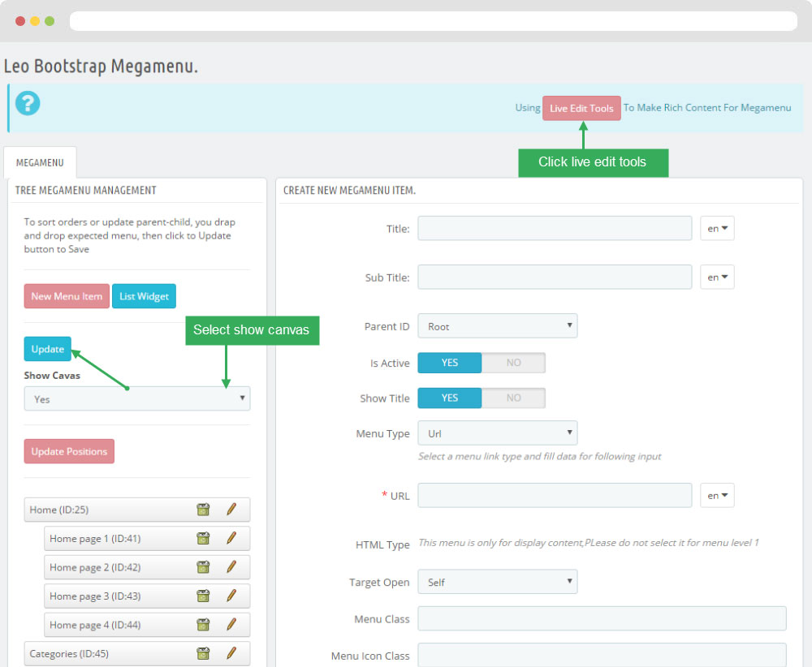Viewport: 812px width, 667px height.
Task: Click the Live Edit Tools button
Action: coord(581,108)
